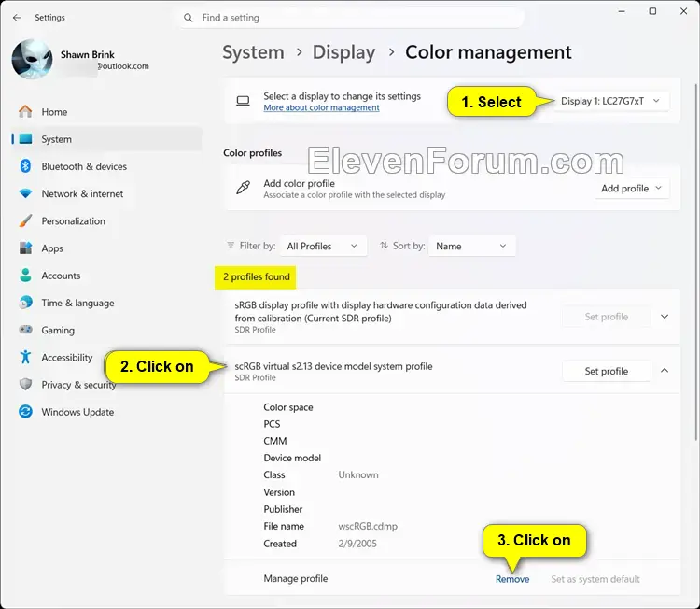Go to Network & internet settings

pos(107,193)
